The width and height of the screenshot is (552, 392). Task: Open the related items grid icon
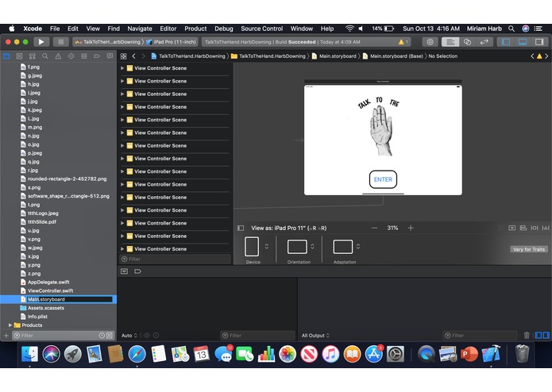[x=124, y=56]
